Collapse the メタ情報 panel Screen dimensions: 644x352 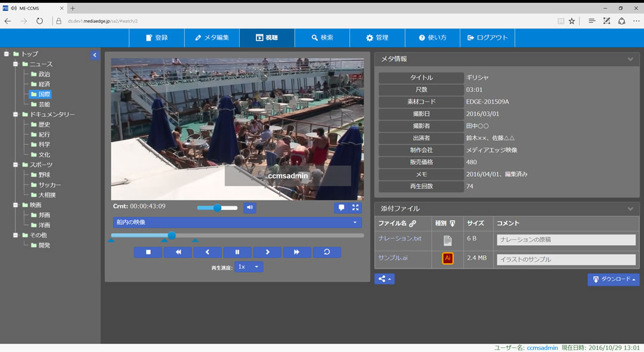point(630,60)
